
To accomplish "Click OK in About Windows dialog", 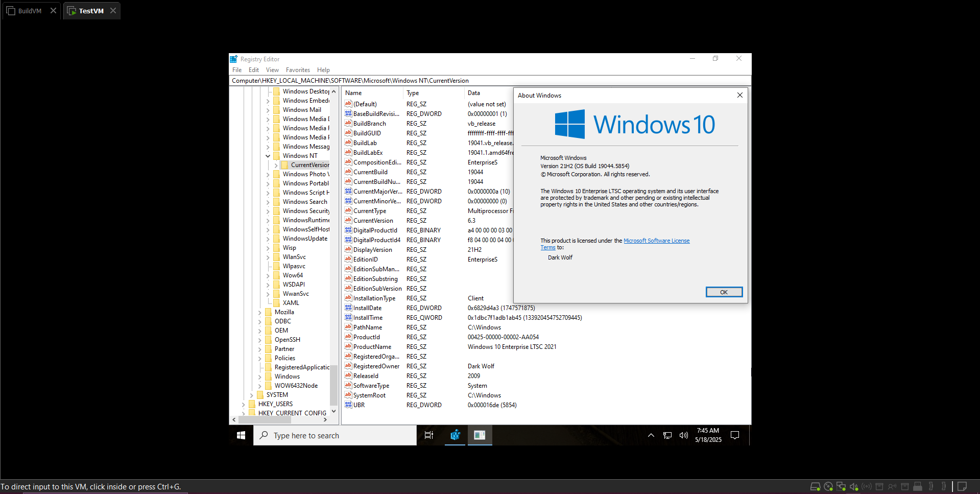I will (724, 292).
